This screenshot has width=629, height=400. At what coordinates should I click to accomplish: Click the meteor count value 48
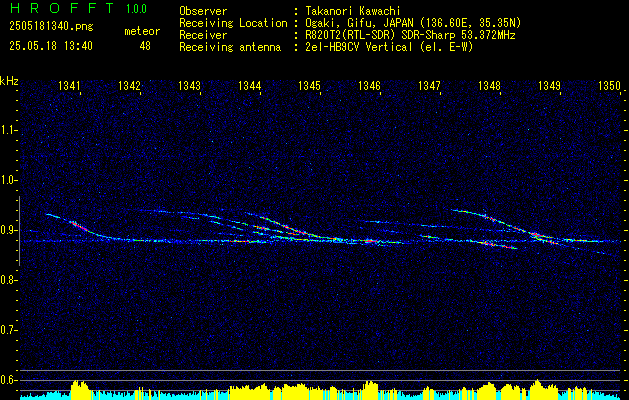(x=145, y=46)
